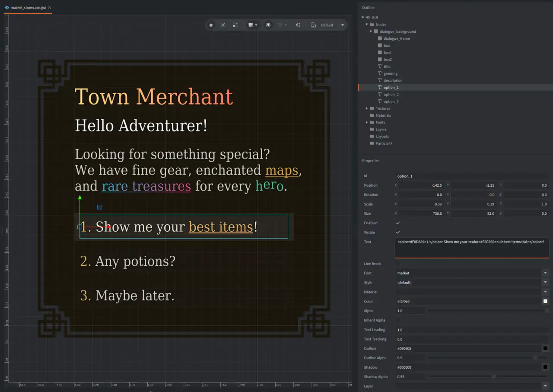553x392 pixels.
Task: Toggle the 2D view mode button
Action: 268,25
